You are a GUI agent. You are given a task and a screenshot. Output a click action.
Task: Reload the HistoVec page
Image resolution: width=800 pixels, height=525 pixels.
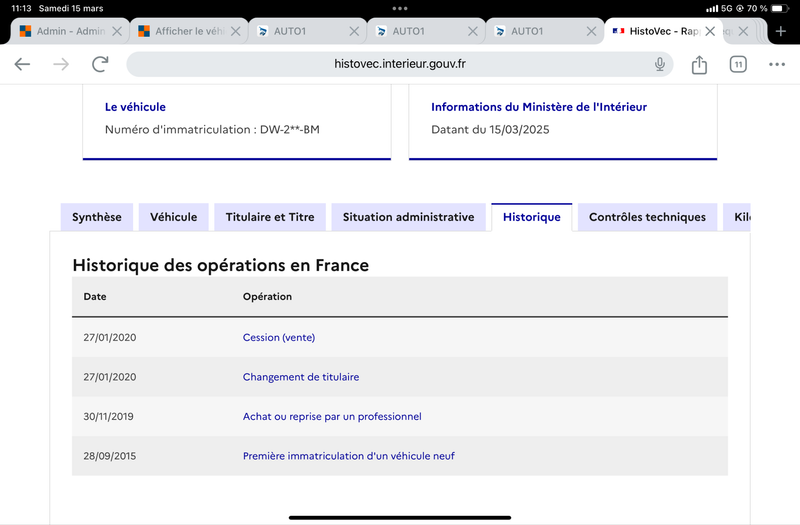coord(100,64)
